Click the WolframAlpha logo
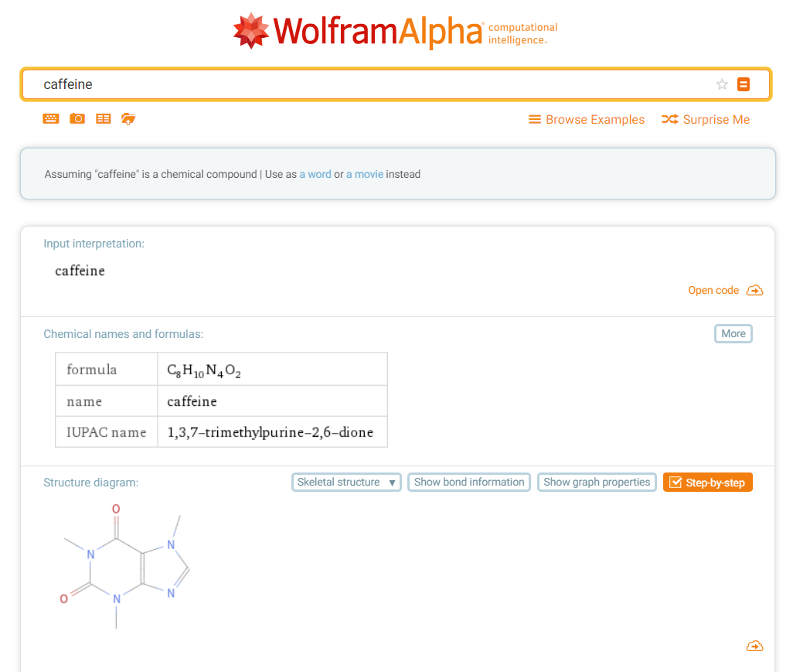The image size is (793, 672). point(395,31)
